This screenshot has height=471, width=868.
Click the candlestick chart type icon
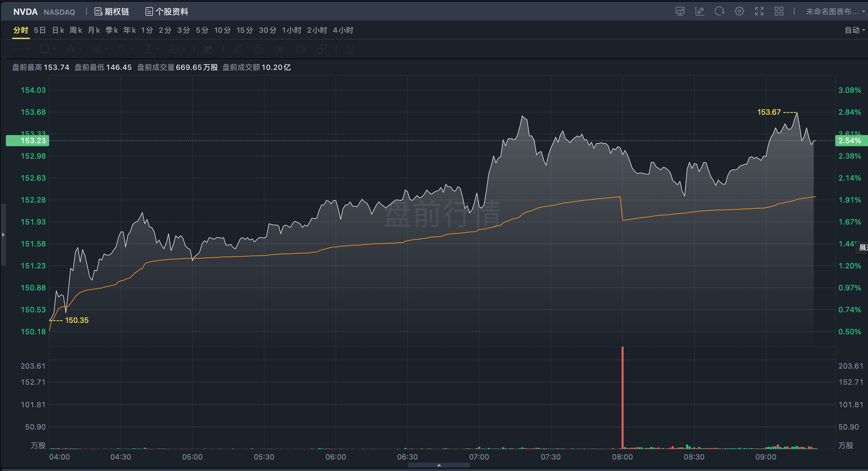tap(209, 49)
